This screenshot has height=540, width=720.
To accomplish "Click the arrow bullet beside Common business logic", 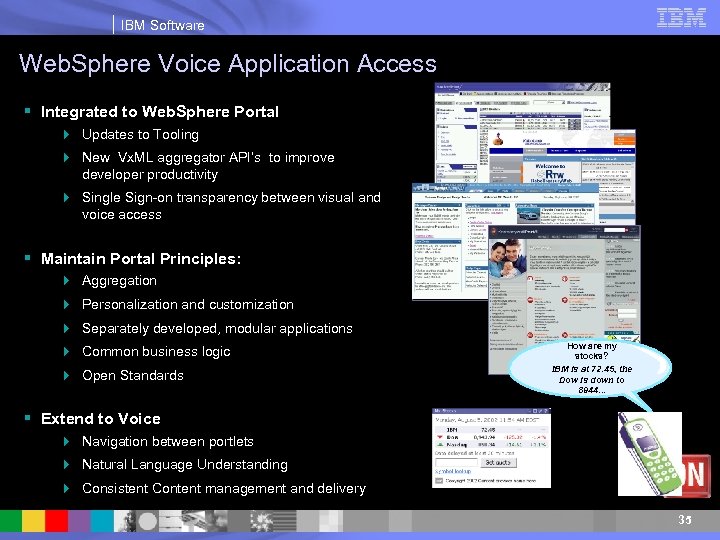I will coord(67,352).
